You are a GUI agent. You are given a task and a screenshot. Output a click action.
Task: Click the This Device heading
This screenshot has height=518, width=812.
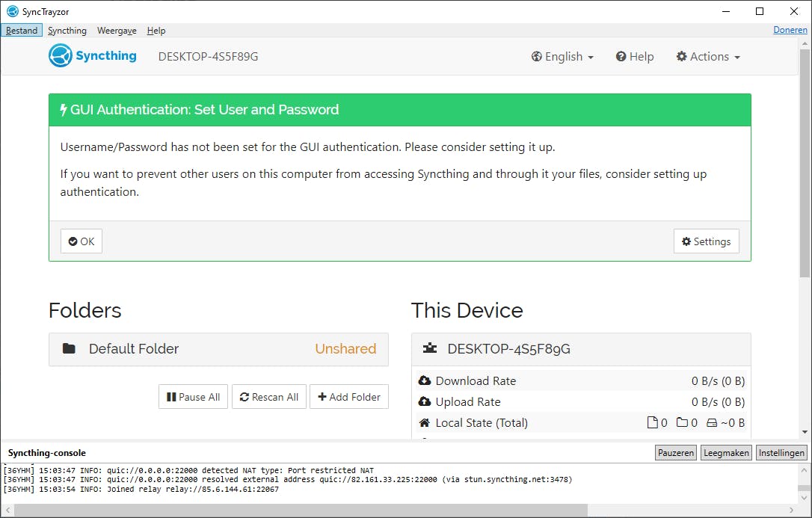(x=467, y=310)
